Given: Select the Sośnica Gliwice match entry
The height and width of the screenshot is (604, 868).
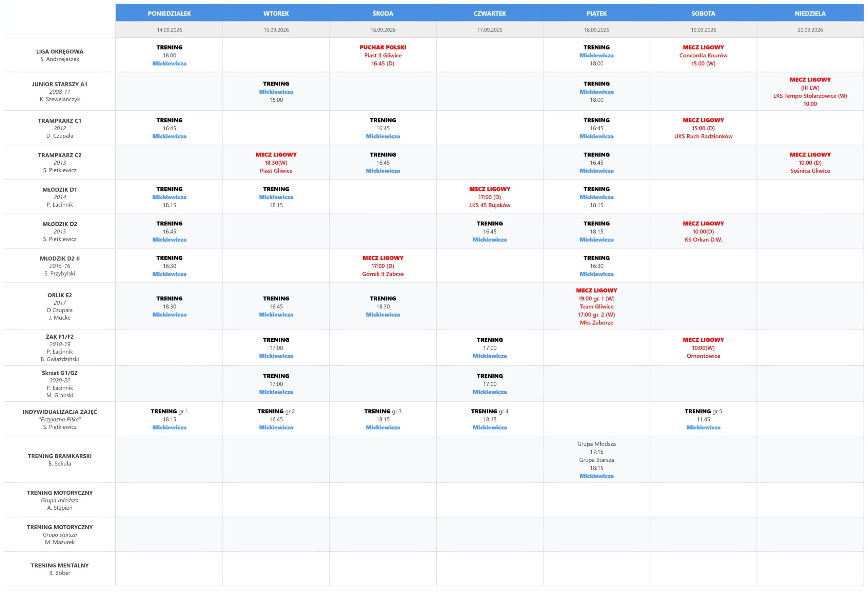Looking at the screenshot, I should [x=810, y=162].
